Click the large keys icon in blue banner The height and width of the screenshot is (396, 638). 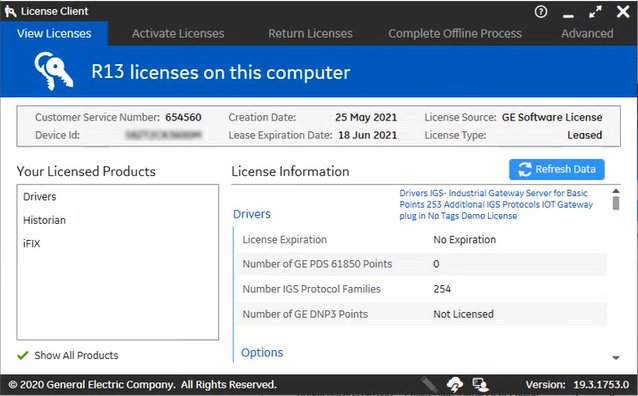tap(54, 71)
